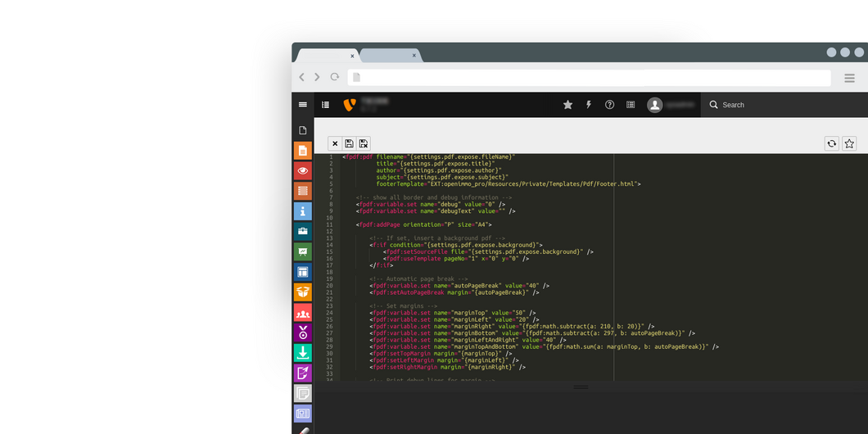Screen dimensions: 868x434
Task: Toggle the page tree icon in top bar
Action: pyautogui.click(x=325, y=105)
